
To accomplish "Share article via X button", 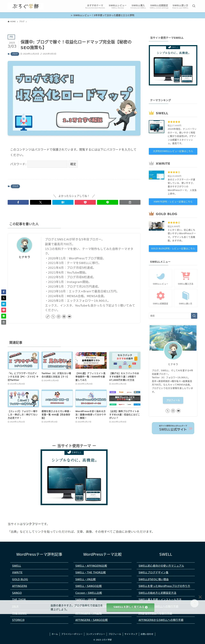I will click(40, 202).
